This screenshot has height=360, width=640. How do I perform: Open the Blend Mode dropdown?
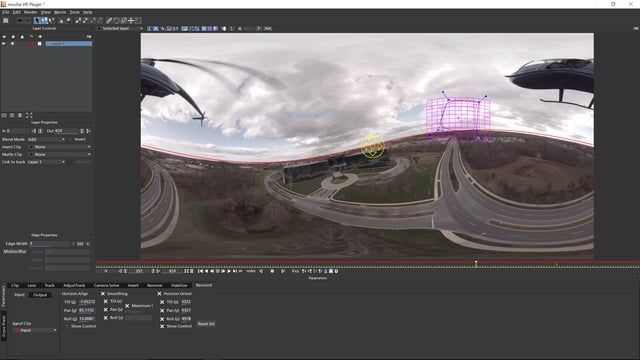tap(46, 139)
